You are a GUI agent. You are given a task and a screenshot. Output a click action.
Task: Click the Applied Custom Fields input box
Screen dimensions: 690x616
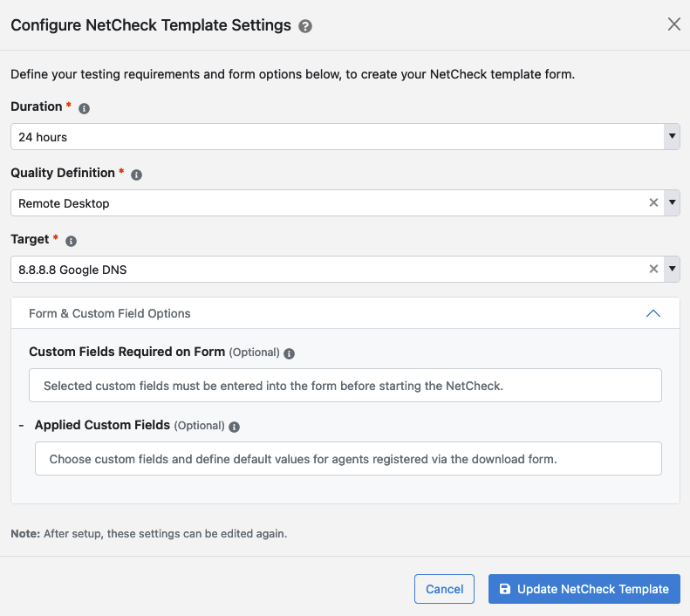(x=347, y=458)
